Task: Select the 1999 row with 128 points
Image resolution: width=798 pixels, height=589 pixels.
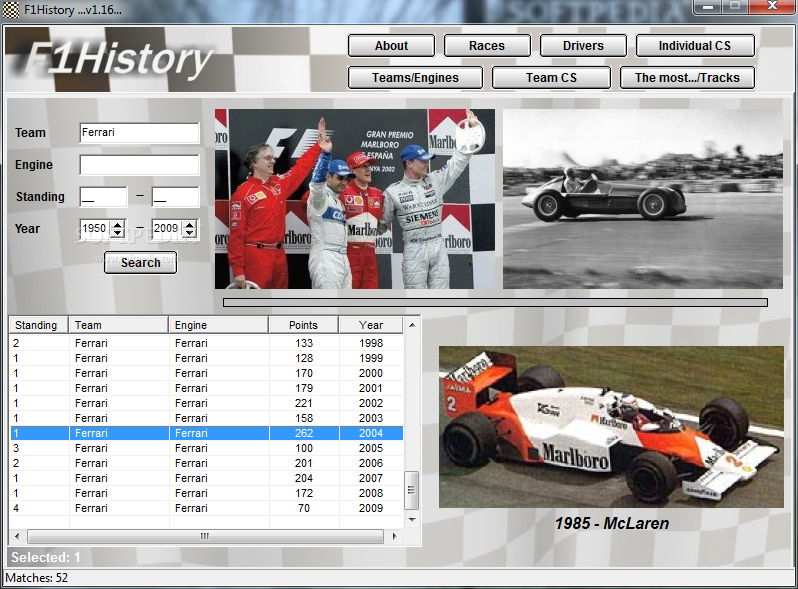Action: tap(207, 358)
